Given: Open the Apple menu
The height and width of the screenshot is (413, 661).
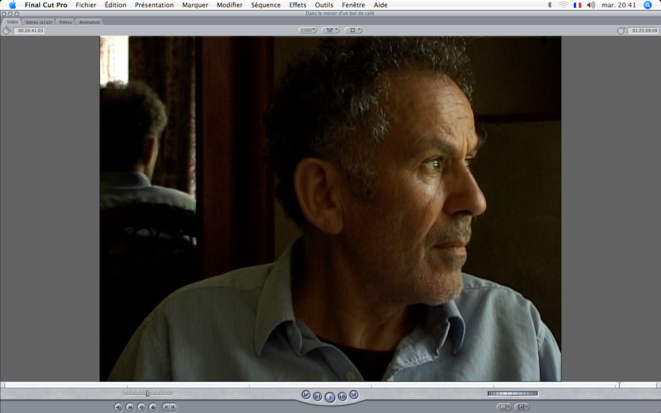Looking at the screenshot, I should 12,5.
